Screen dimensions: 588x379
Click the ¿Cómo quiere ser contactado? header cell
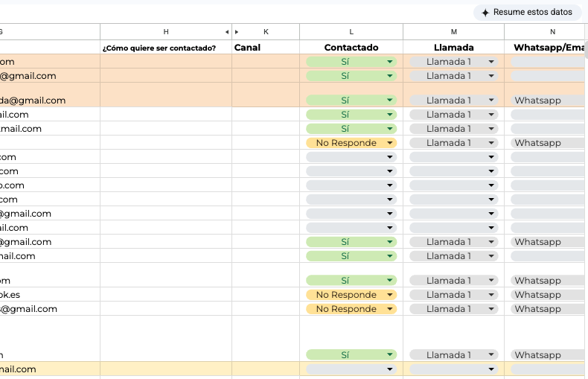159,48
